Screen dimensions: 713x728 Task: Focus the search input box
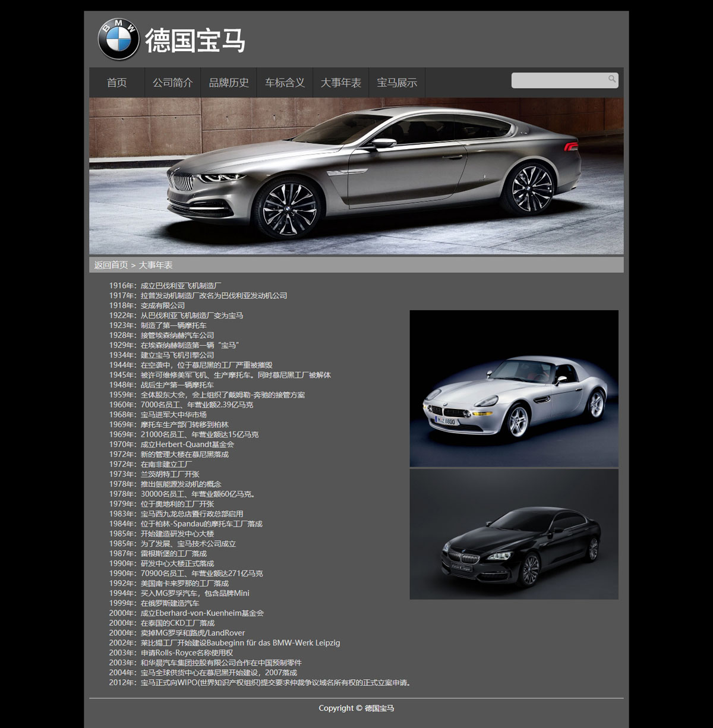click(564, 80)
